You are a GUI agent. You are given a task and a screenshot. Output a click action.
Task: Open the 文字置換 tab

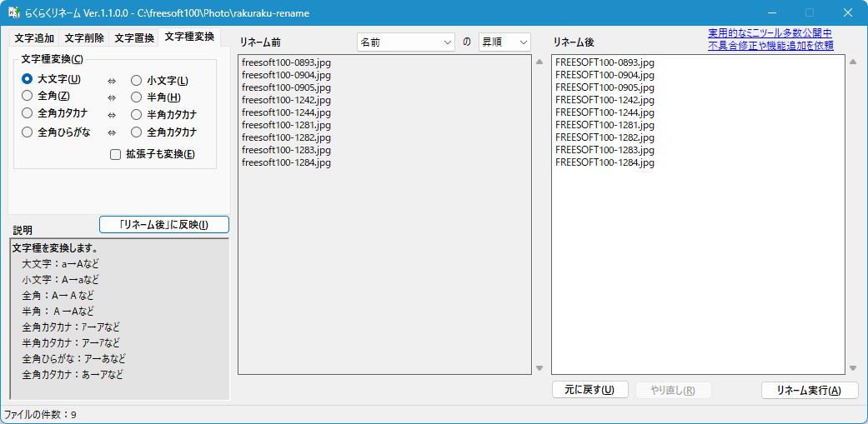pos(134,38)
